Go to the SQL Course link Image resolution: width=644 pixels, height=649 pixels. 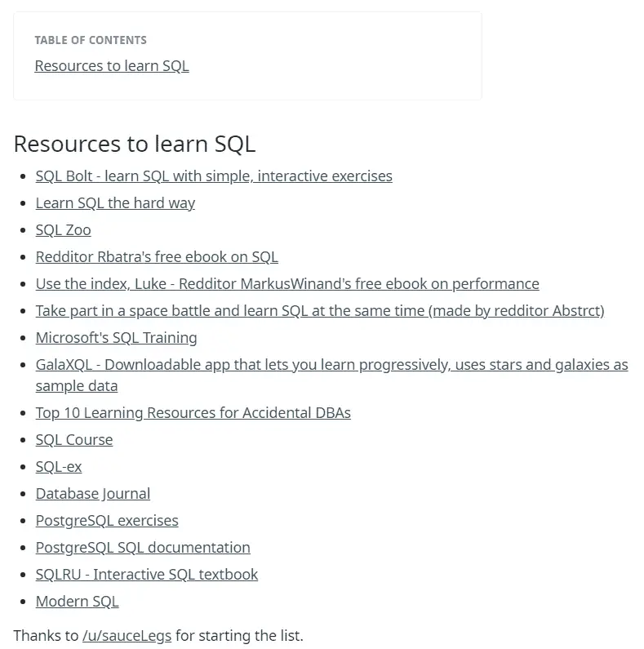(74, 439)
